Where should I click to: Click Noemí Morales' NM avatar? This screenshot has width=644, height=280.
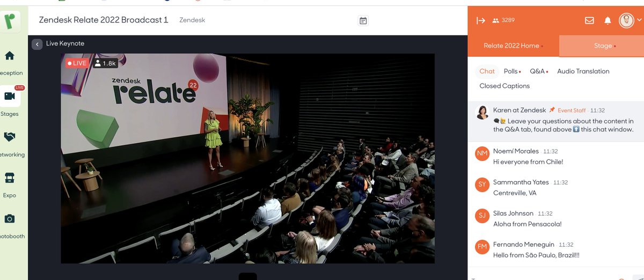coord(482,153)
